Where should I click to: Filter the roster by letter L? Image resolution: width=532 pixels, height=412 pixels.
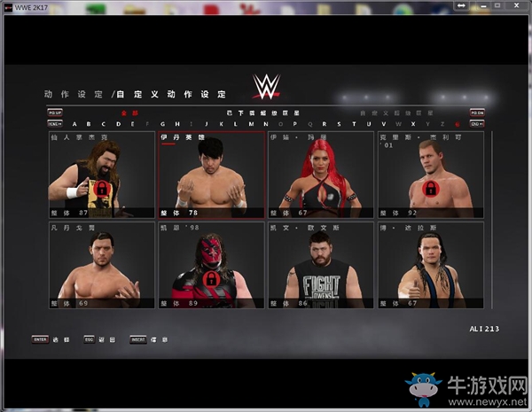235,124
